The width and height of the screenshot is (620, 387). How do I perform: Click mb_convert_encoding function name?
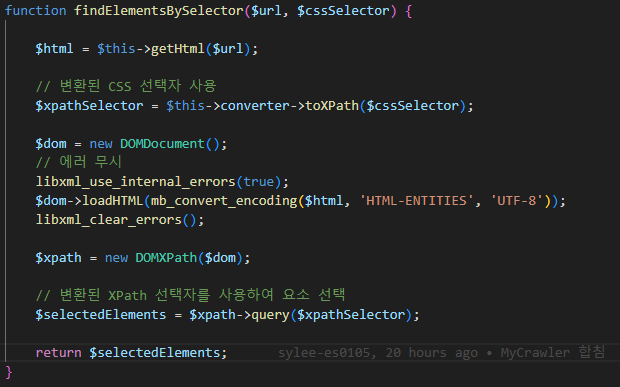coord(224,200)
